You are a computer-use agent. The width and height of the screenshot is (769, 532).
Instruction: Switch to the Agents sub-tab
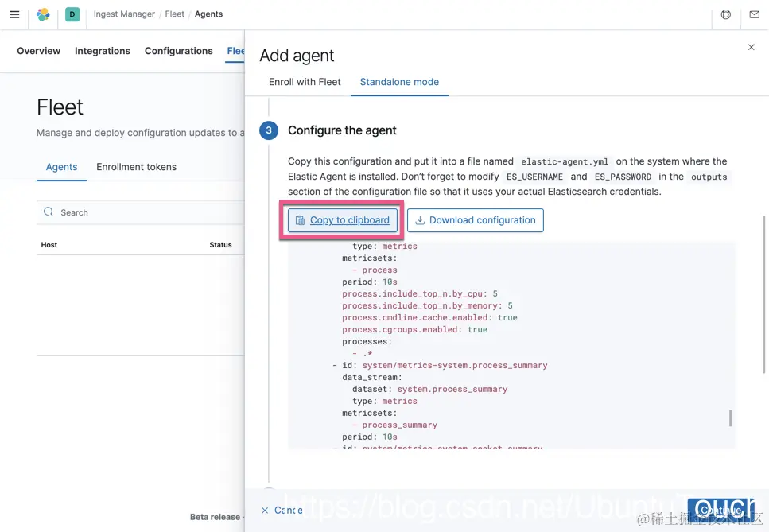(61, 167)
